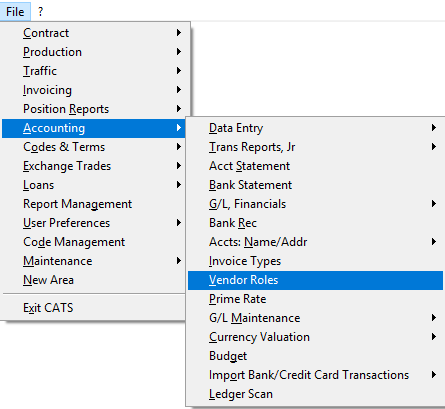Select Bank Rec
This screenshot has width=445, height=409.
pos(315,223)
